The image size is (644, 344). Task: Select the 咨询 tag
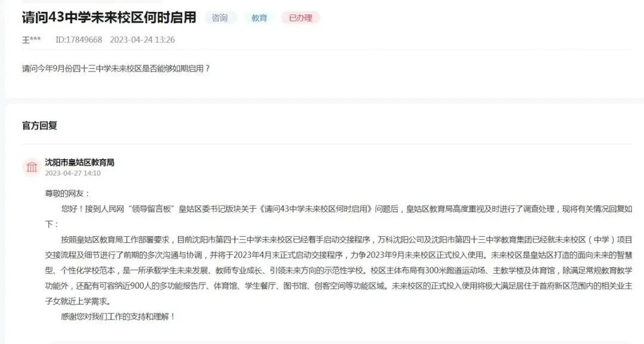coord(220,18)
